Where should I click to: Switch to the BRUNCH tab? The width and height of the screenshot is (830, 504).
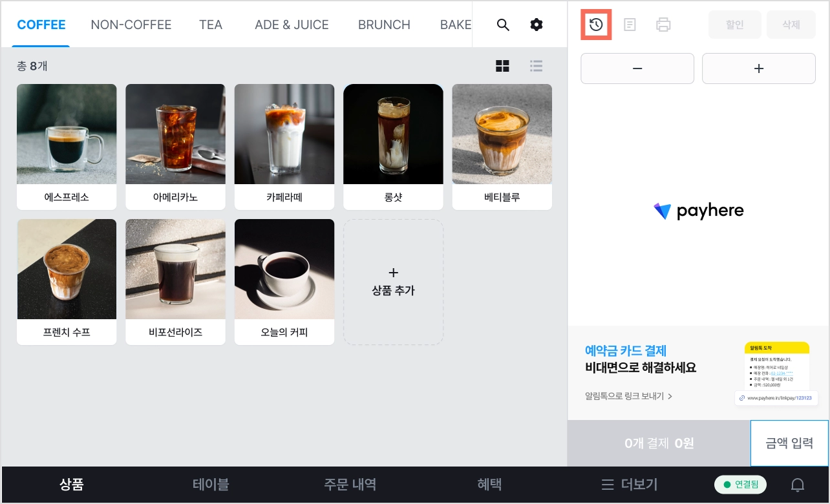(x=384, y=25)
